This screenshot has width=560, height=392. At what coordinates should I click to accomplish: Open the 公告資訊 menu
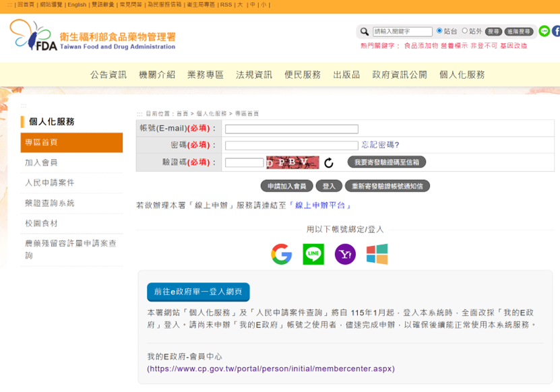click(108, 75)
